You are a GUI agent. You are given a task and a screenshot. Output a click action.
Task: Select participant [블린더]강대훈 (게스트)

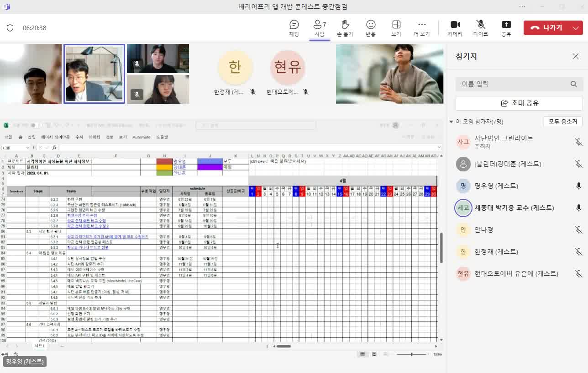click(x=519, y=164)
